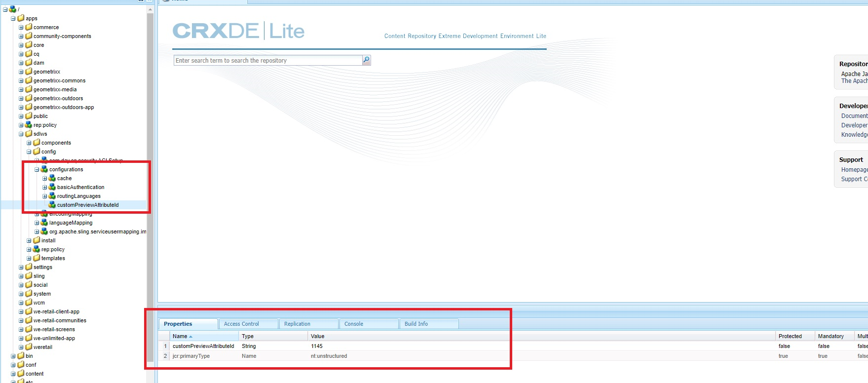Collapse the sdlws tree node
Screen dimensions: 868x383
(21, 134)
